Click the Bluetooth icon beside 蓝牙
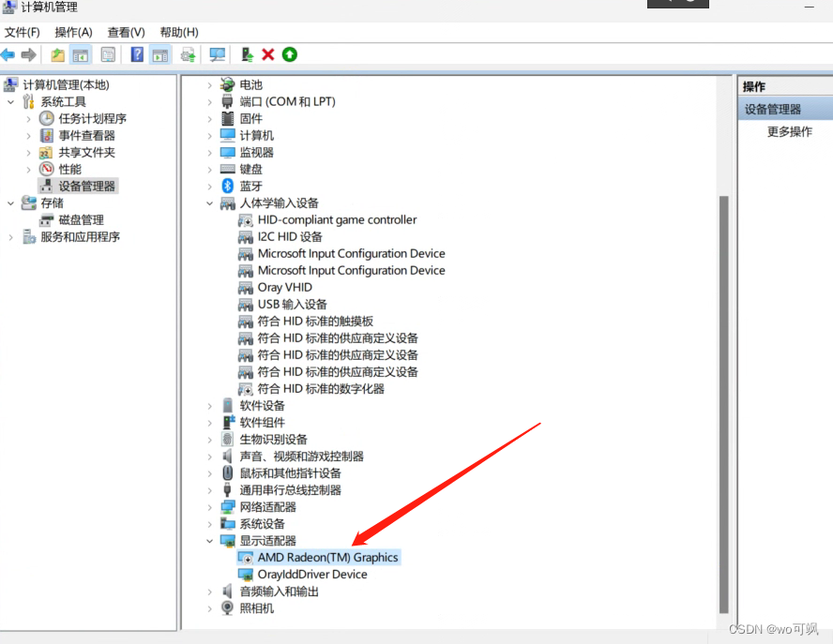 (228, 186)
